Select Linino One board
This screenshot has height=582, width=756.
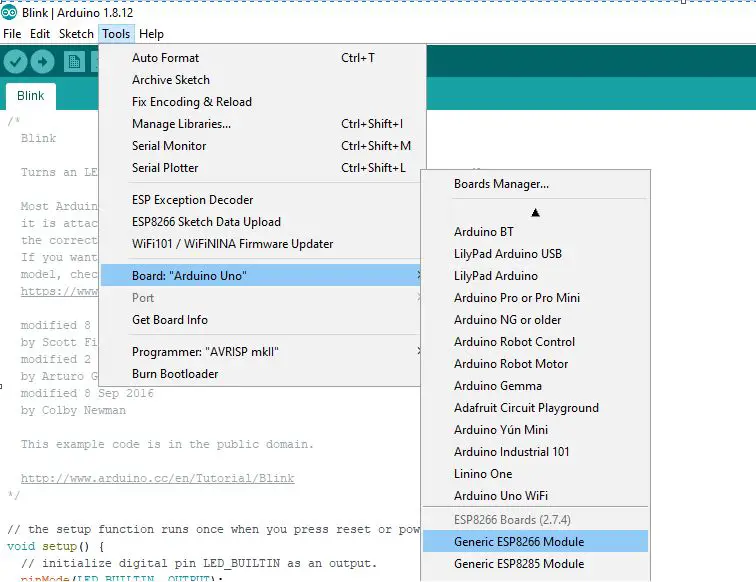point(535,474)
